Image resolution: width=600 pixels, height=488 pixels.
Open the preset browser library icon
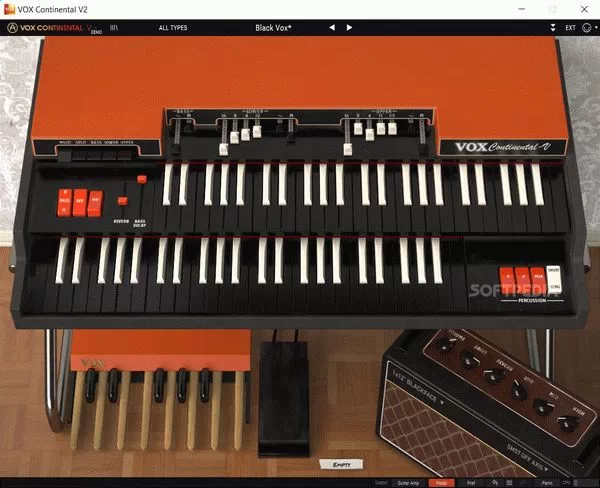click(114, 28)
